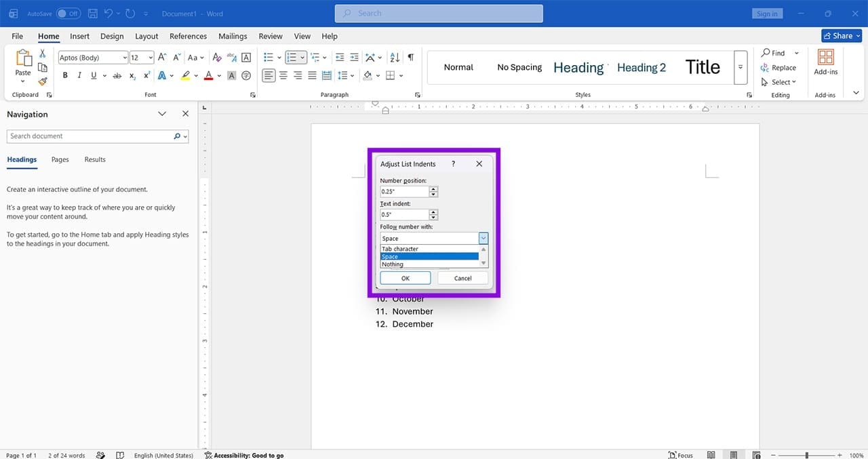Choose Nothing from the dropdown list
Image resolution: width=868 pixels, height=459 pixels.
click(x=429, y=264)
